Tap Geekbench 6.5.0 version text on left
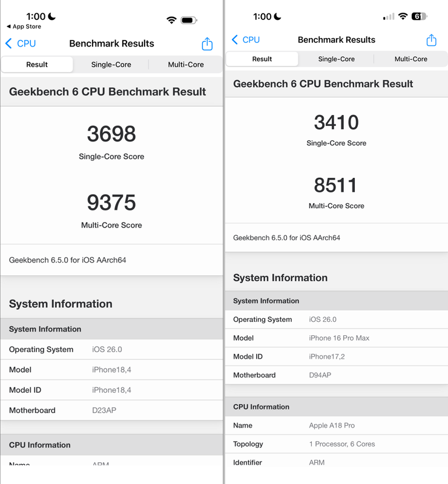The image size is (448, 484). 67,260
